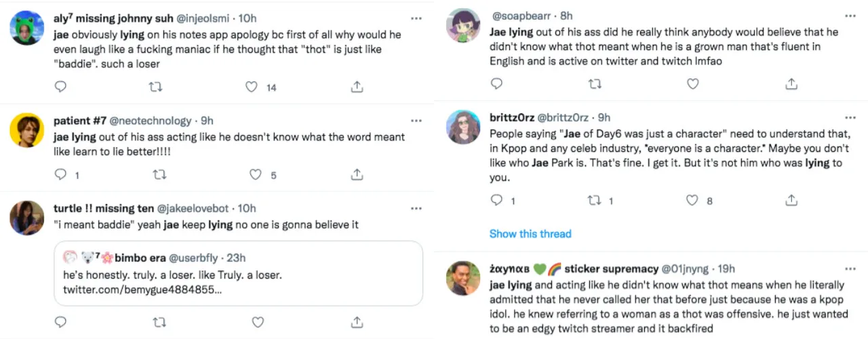Open more options on @01jnyng tweet
Image resolution: width=868 pixels, height=339 pixels.
point(850,268)
